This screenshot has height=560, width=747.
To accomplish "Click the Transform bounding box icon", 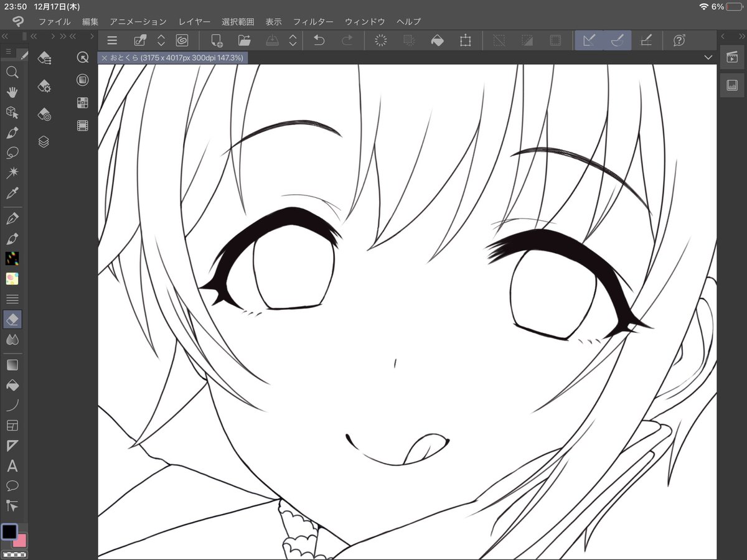I will (x=466, y=41).
